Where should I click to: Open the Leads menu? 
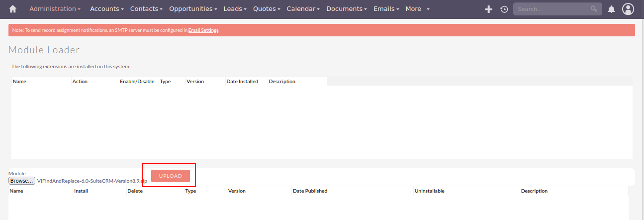click(x=235, y=9)
